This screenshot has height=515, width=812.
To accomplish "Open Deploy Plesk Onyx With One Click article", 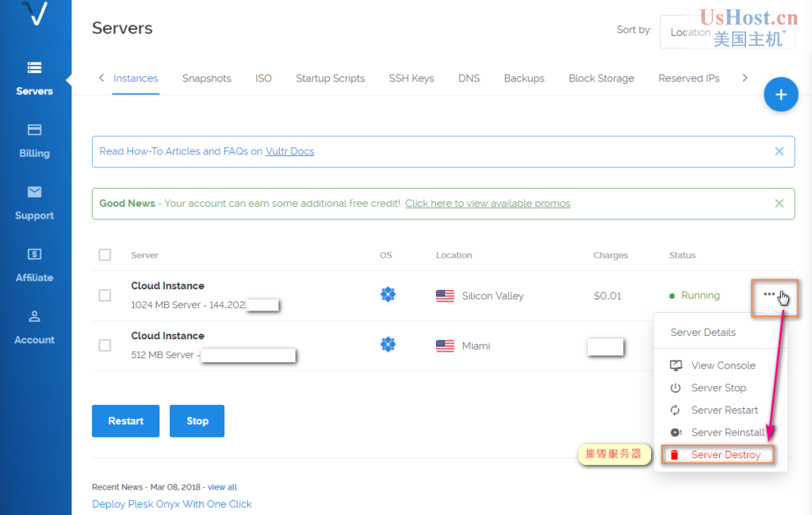I will [172, 504].
